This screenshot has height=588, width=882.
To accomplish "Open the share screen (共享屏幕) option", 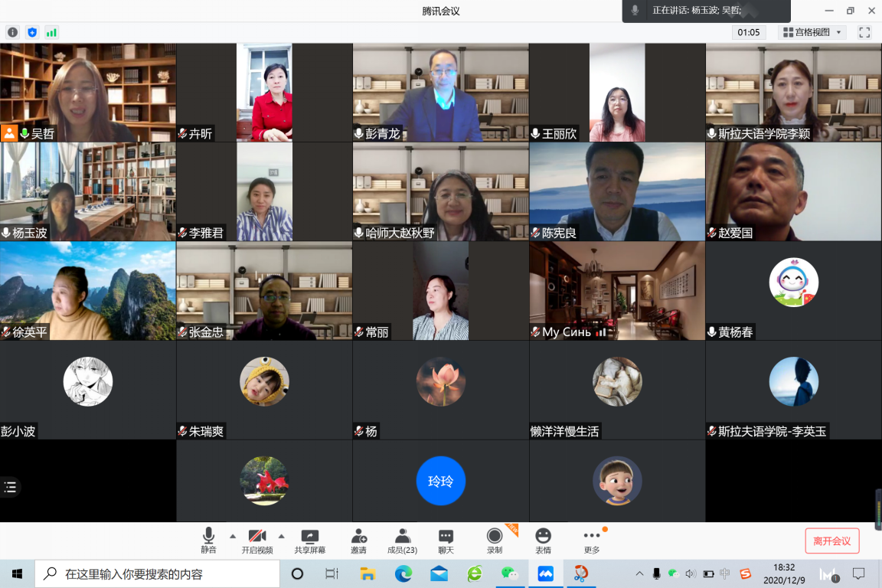I will 309,541.
